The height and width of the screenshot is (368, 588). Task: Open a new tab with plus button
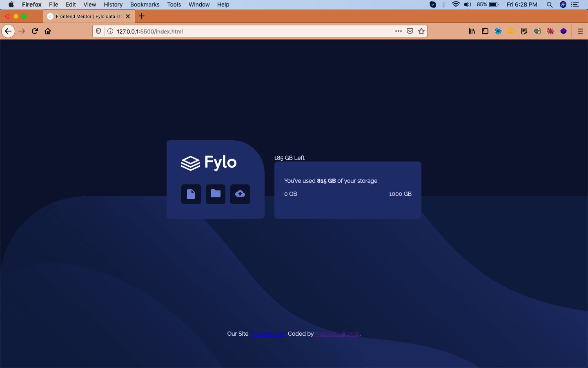point(142,16)
